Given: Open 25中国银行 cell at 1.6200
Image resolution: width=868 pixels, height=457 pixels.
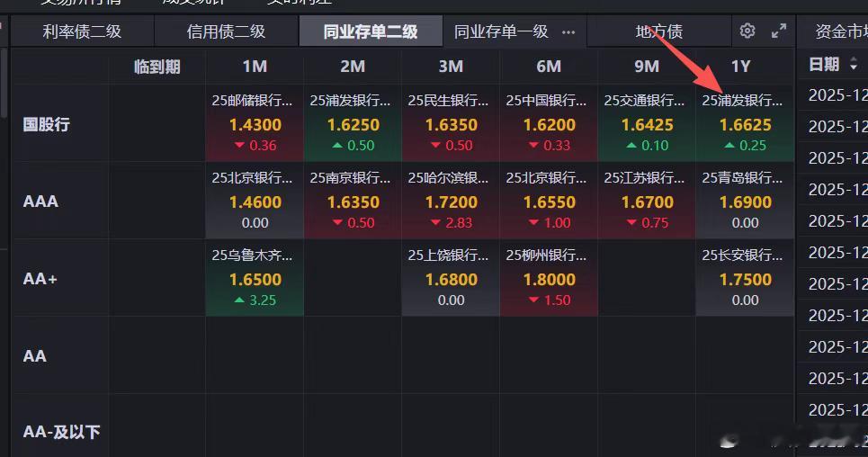Looking at the screenshot, I should point(549,122).
